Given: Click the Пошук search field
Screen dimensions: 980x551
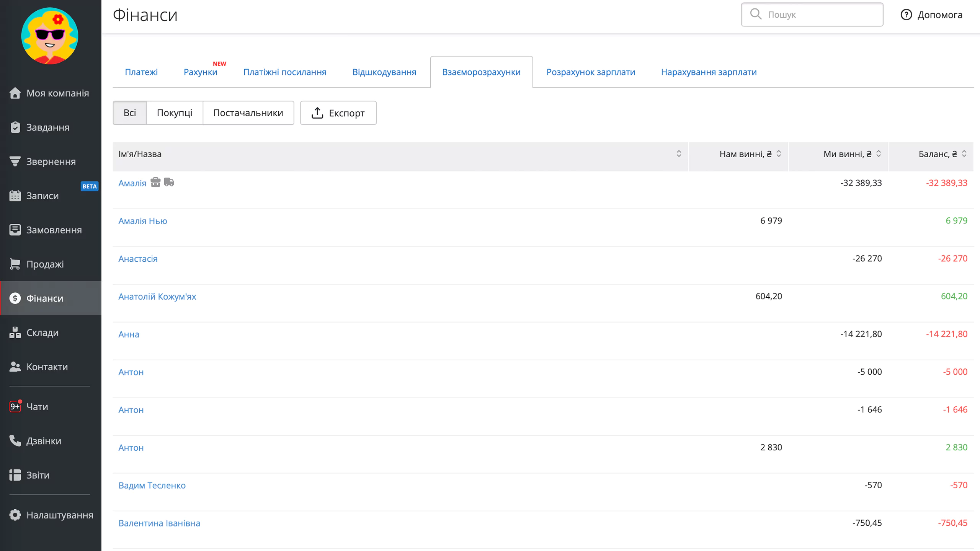Looking at the screenshot, I should 812,15.
